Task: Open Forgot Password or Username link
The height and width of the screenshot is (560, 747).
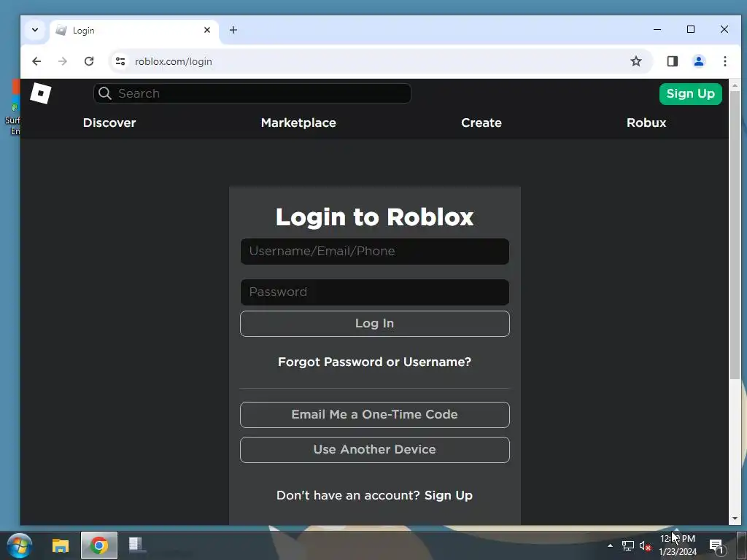Action: [x=374, y=362]
